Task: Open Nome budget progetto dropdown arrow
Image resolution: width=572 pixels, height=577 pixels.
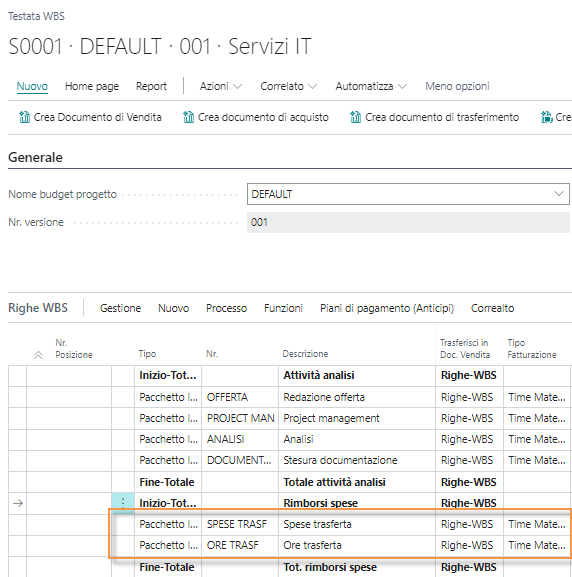Action: (559, 194)
